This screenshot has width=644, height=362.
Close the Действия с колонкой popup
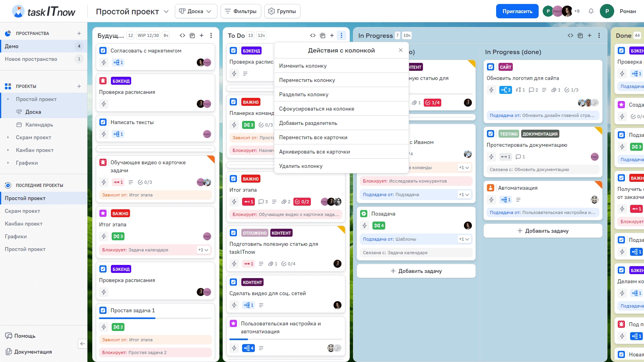click(401, 50)
